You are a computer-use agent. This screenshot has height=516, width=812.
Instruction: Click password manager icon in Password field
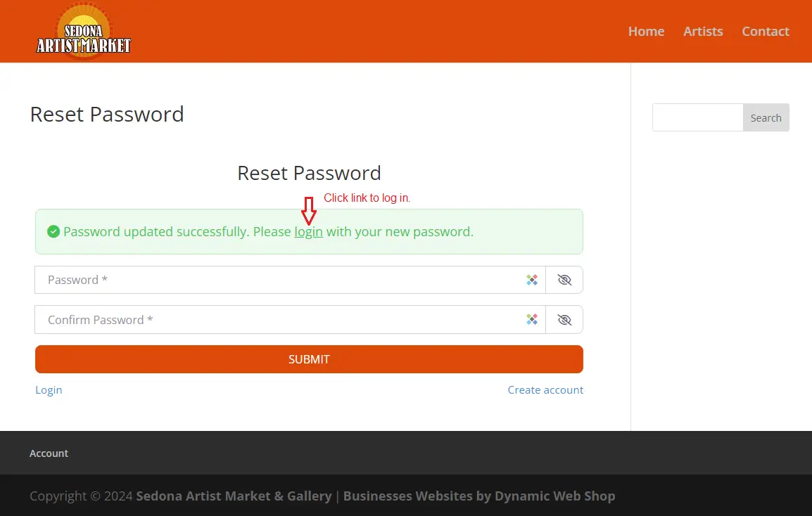(x=532, y=280)
